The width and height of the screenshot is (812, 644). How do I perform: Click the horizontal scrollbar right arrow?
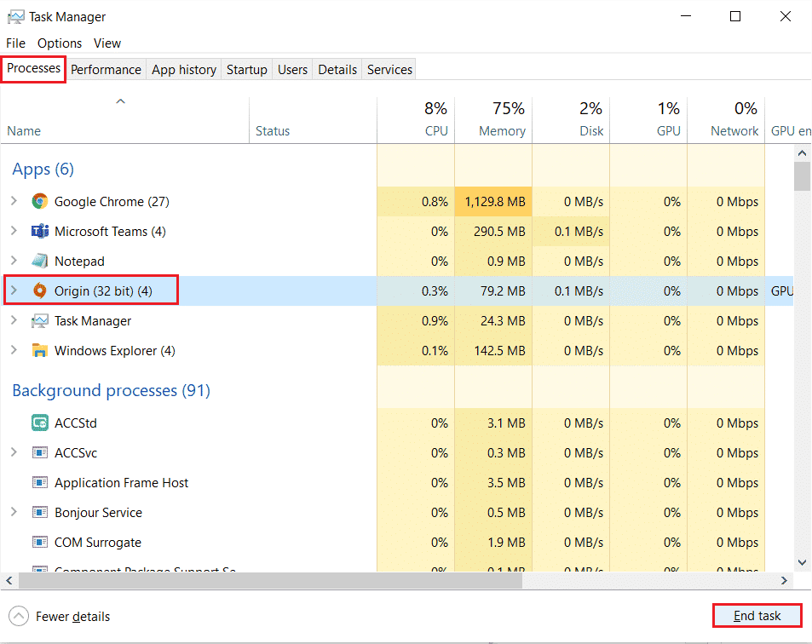click(x=784, y=581)
